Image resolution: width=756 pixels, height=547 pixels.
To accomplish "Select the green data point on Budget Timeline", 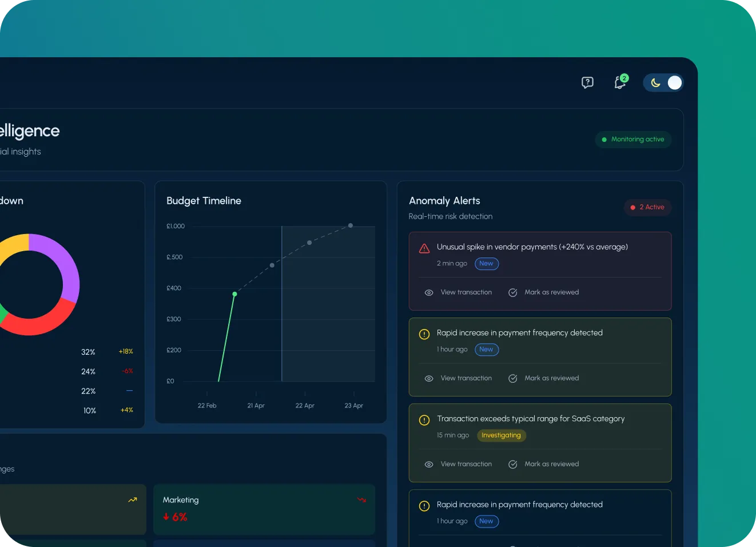I will point(234,294).
